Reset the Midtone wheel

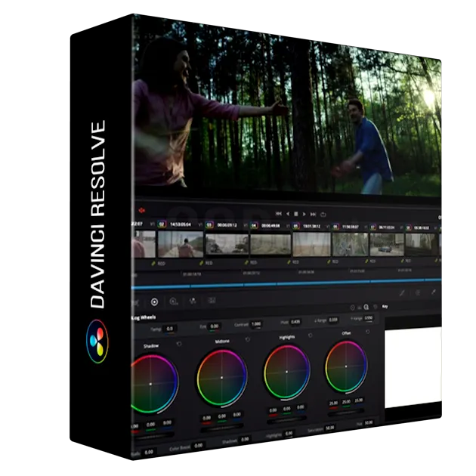point(247,339)
